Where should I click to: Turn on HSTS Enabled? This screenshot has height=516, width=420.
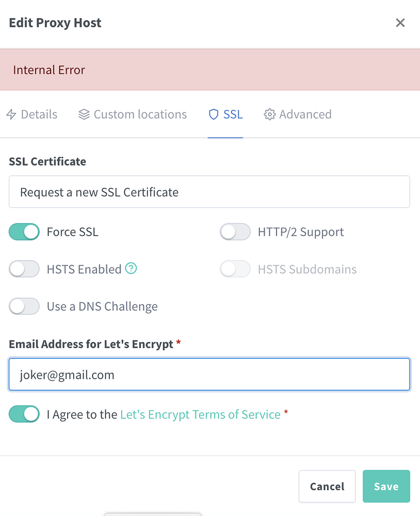coord(24,269)
